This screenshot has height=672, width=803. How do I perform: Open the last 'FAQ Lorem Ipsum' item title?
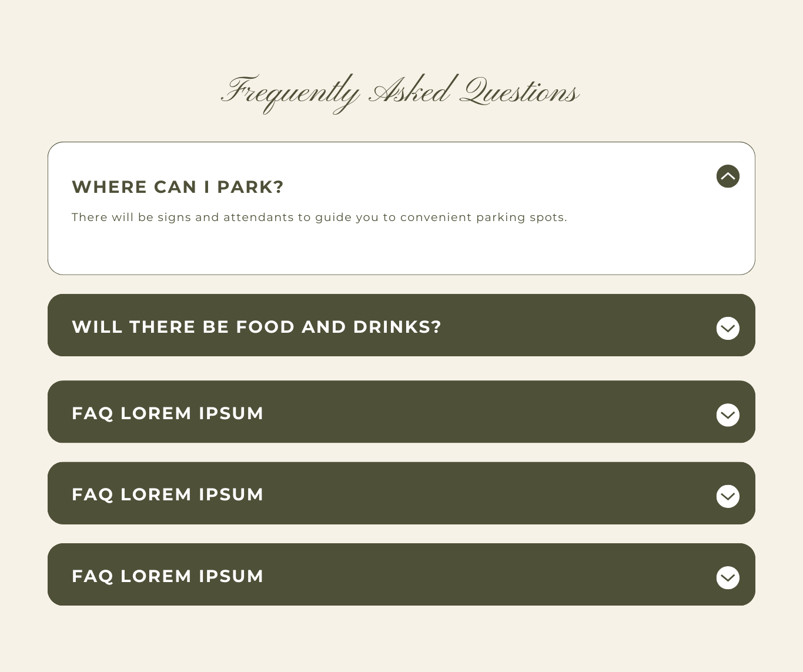(168, 576)
